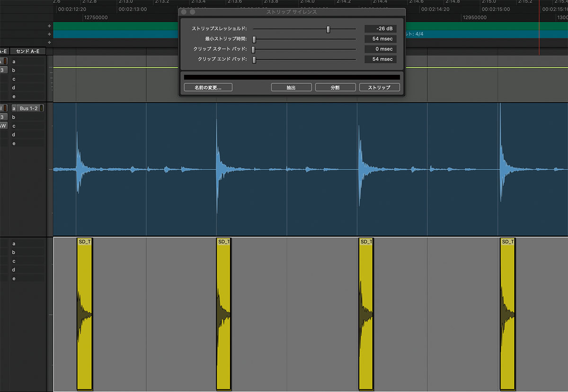
Task: Click the 00:02:14:20 timecode ruler mark
Action: [x=435, y=9]
